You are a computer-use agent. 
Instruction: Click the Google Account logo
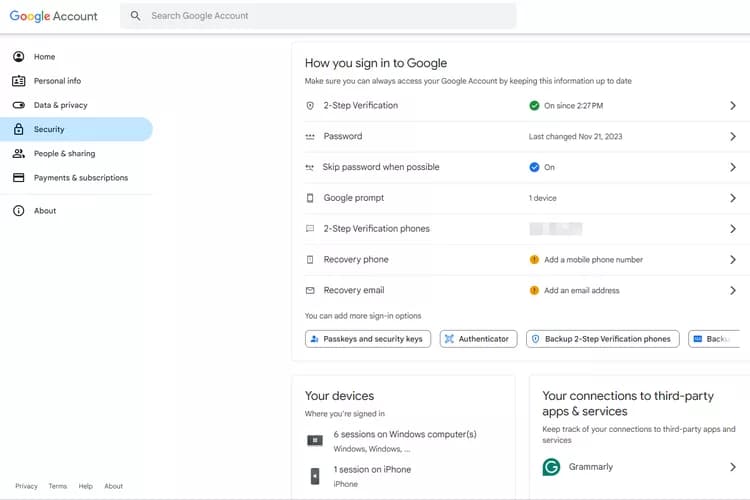pos(54,16)
